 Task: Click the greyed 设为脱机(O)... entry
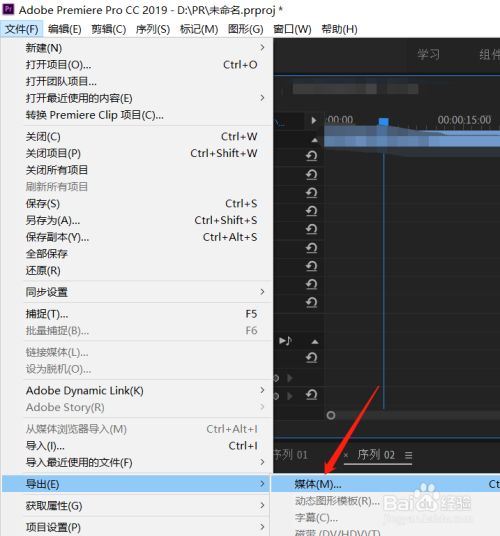[x=137, y=369]
